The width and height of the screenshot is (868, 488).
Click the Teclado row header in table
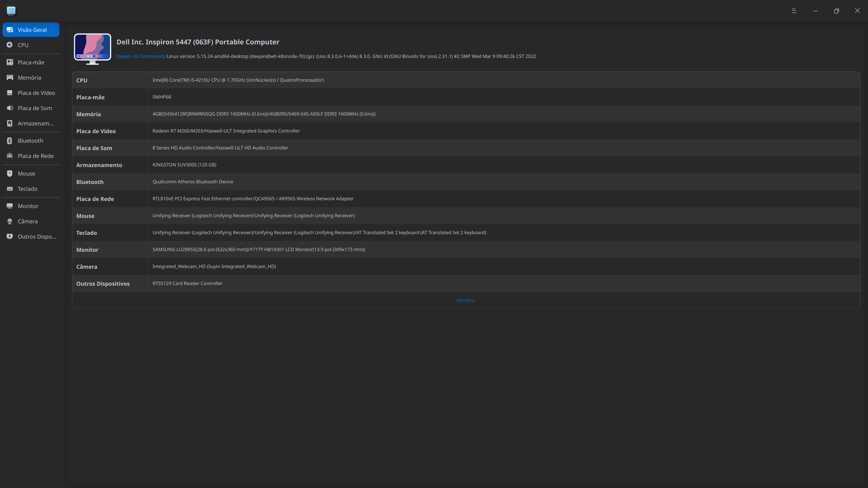pyautogui.click(x=86, y=233)
